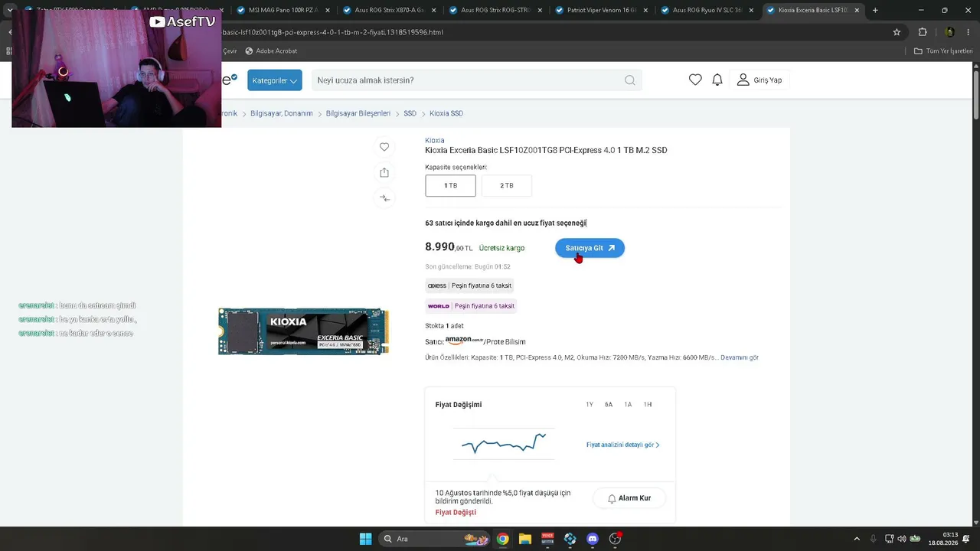The height and width of the screenshot is (551, 980).
Task: Show 1A price history range
Action: pyautogui.click(x=628, y=405)
